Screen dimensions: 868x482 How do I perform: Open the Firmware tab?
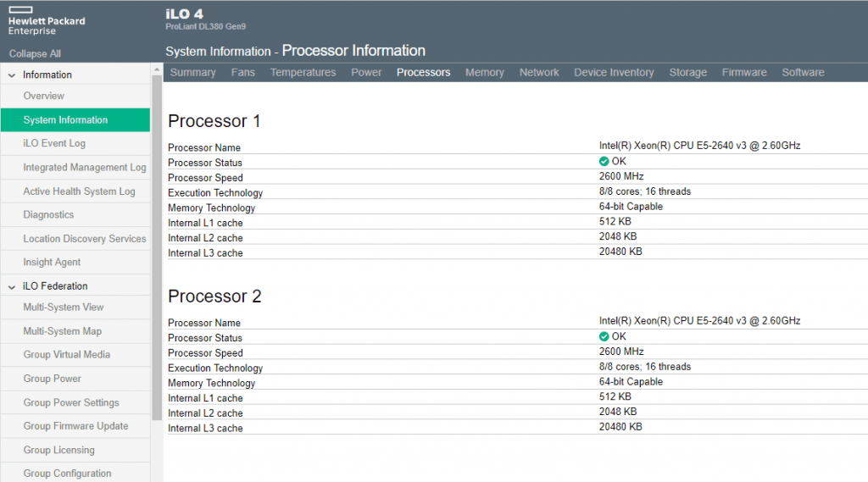744,73
